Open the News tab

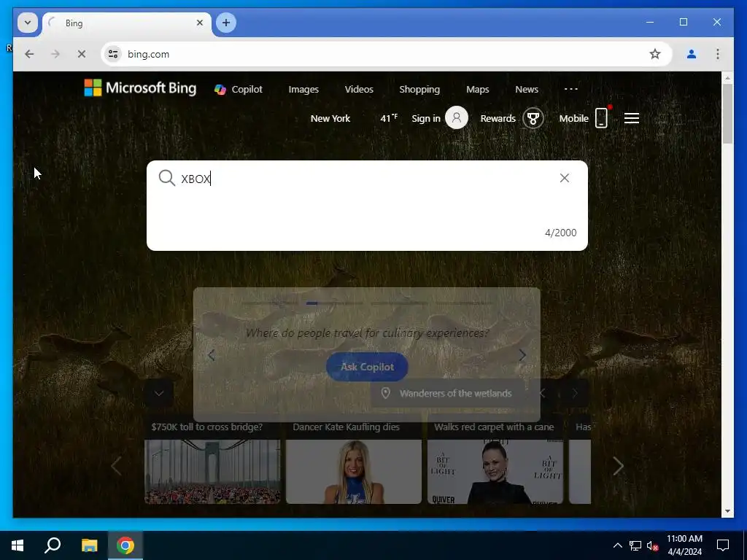point(527,90)
